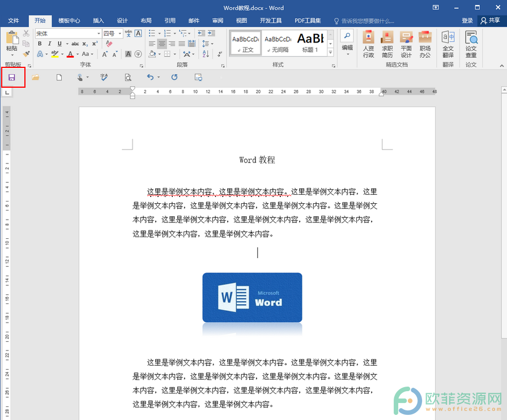507x420 pixels.
Task: Toggle left alignment
Action: [152, 44]
